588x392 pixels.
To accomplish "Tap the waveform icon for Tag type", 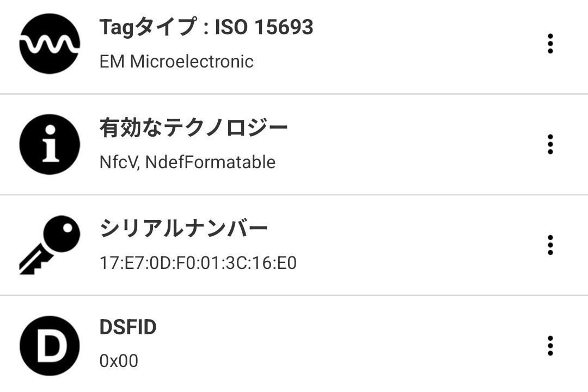I will (50, 44).
